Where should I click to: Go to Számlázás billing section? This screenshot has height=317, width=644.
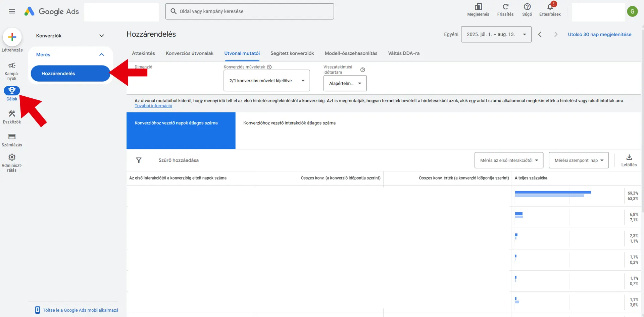coord(12,140)
